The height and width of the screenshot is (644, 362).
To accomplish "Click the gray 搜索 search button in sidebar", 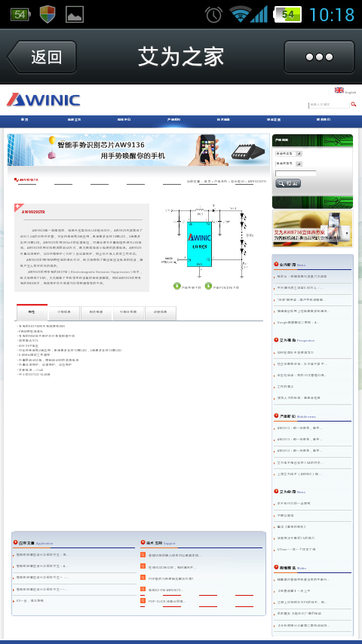I will coord(288,183).
